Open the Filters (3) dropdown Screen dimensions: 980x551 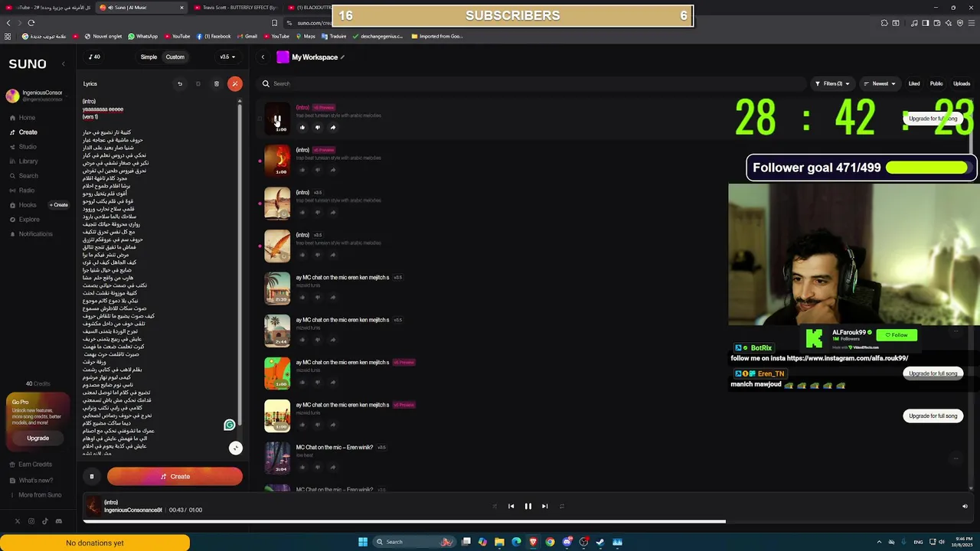tap(831, 84)
